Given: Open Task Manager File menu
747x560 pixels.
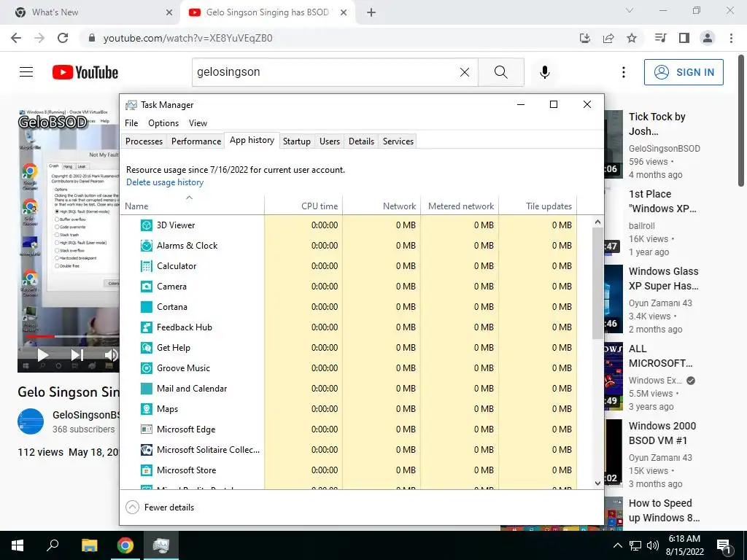Looking at the screenshot, I should click(131, 123).
